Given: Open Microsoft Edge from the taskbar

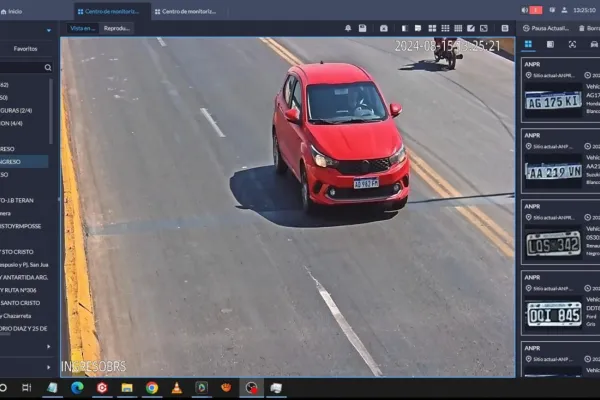Looking at the screenshot, I should [77, 388].
